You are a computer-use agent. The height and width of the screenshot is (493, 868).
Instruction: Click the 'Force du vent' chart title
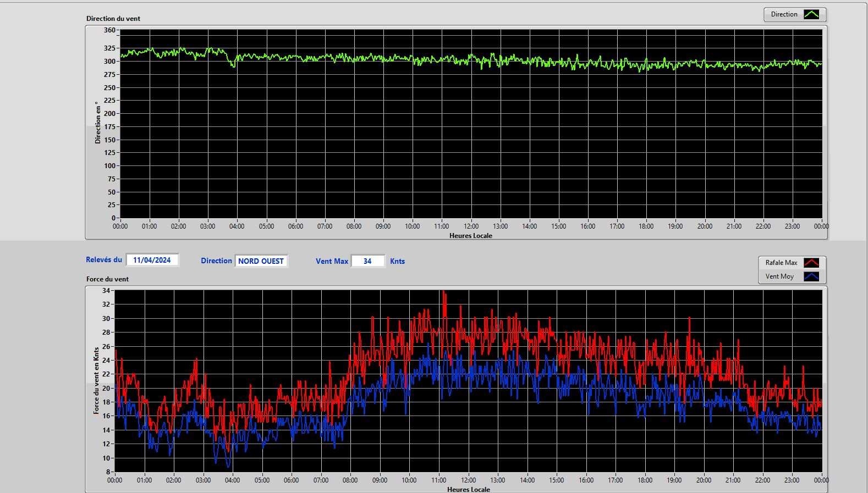click(x=107, y=279)
